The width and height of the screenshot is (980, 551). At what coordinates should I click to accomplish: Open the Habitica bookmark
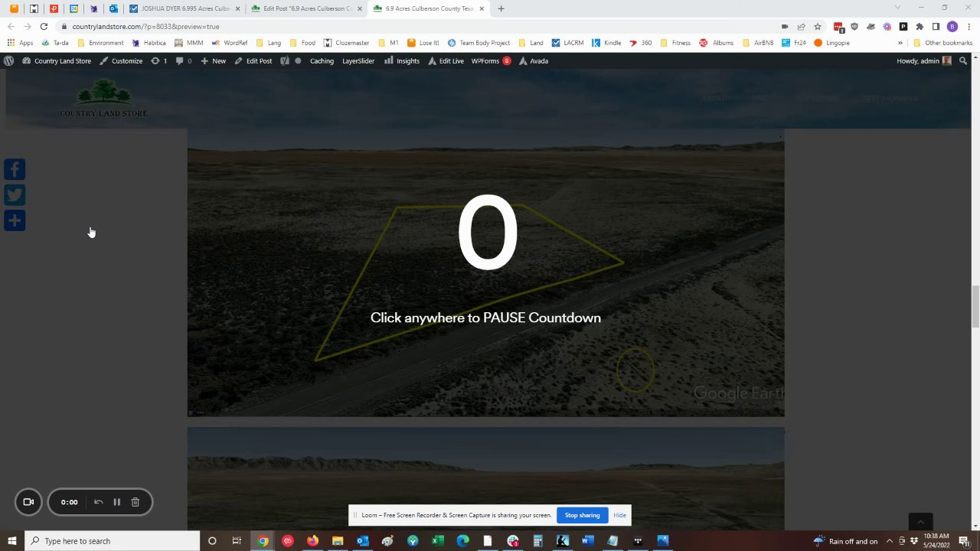(x=149, y=43)
